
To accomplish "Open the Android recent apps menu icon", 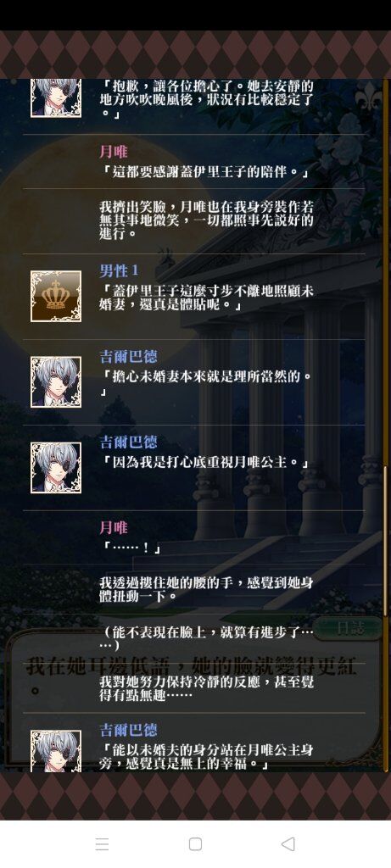I will (102, 843).
